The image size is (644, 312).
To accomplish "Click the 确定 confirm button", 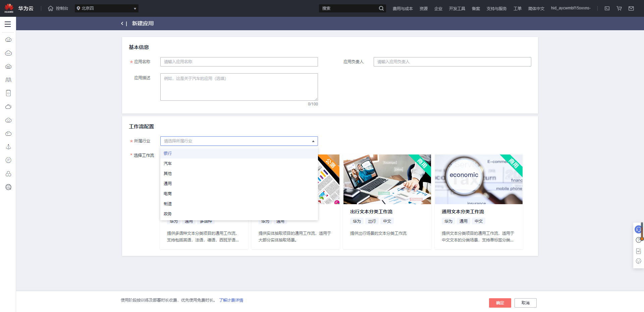I will [500, 303].
